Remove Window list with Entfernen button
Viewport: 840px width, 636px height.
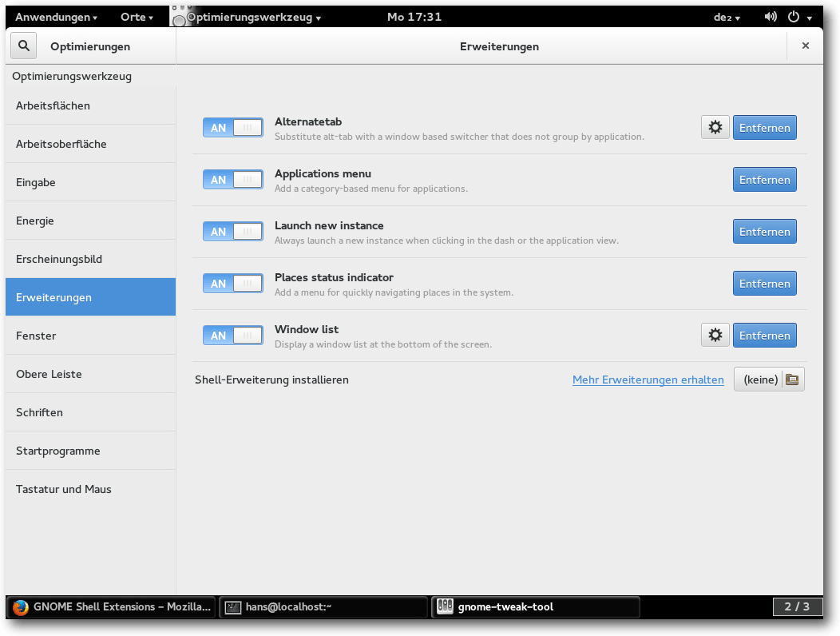click(x=764, y=336)
